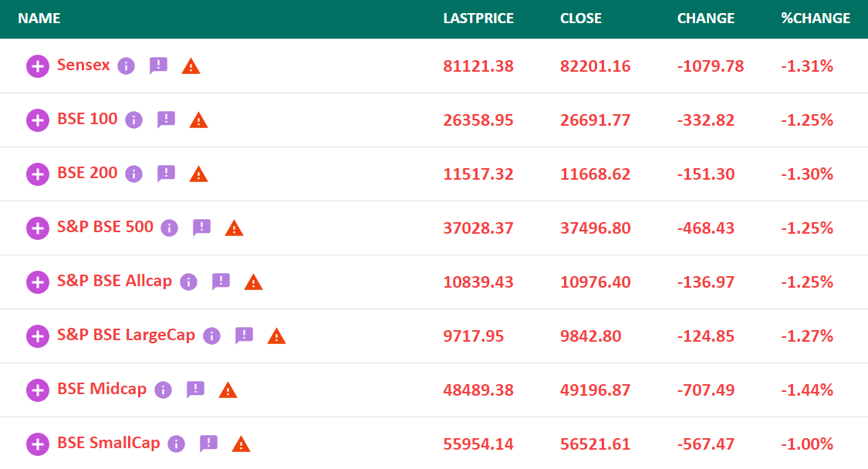
Task: Click the warning triangle on the BSE SmallCap row
Action: [241, 444]
